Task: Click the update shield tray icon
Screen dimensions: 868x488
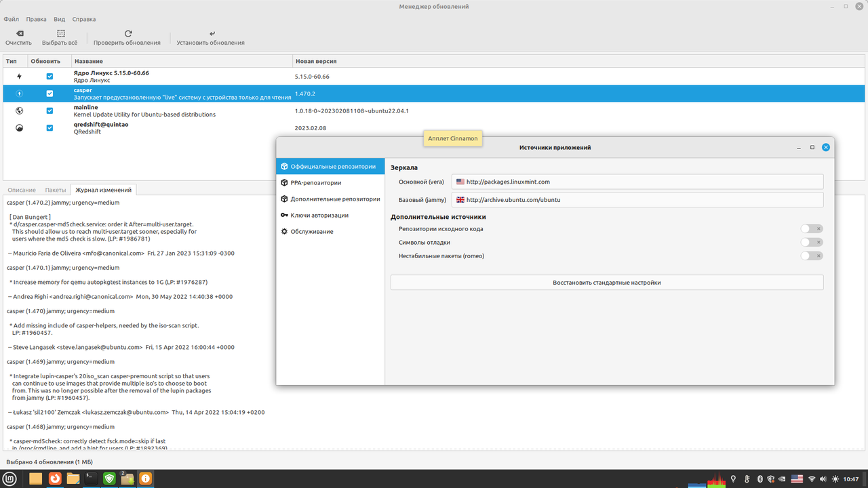Action: 770,479
